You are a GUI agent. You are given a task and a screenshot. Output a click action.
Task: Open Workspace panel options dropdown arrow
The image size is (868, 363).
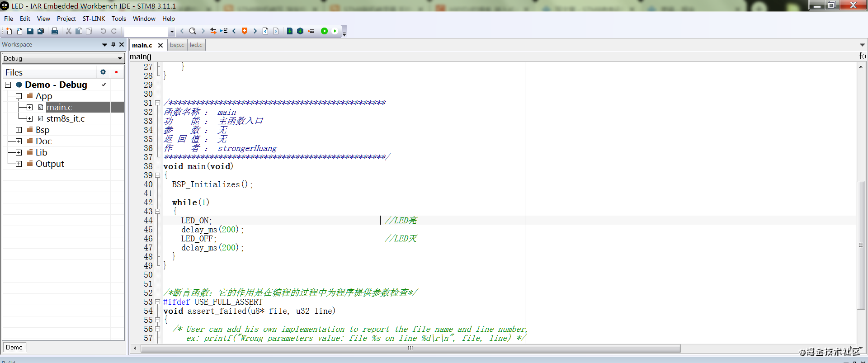tap(105, 45)
